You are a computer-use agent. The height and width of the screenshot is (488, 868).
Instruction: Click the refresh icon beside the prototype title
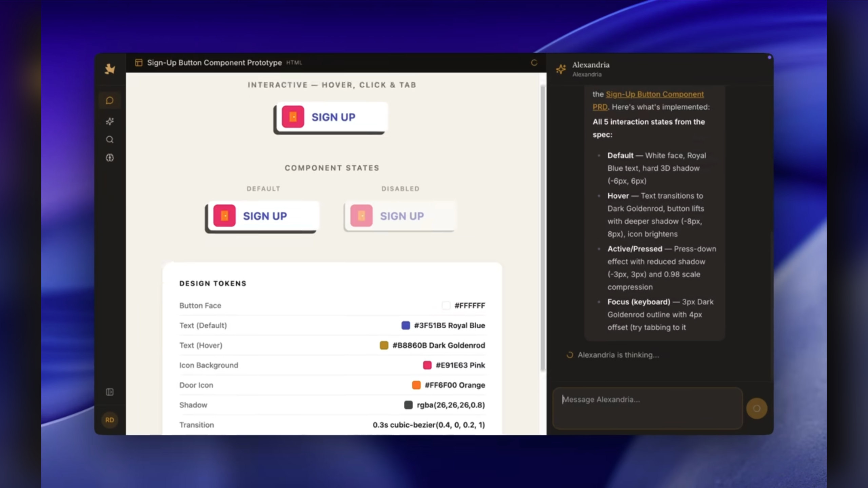pyautogui.click(x=534, y=63)
